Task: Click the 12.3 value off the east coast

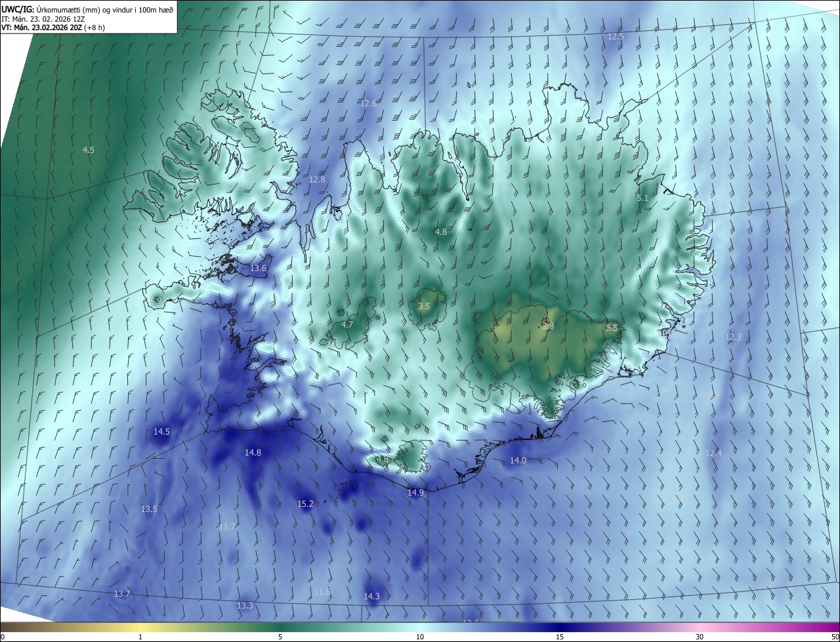Action: (x=733, y=337)
